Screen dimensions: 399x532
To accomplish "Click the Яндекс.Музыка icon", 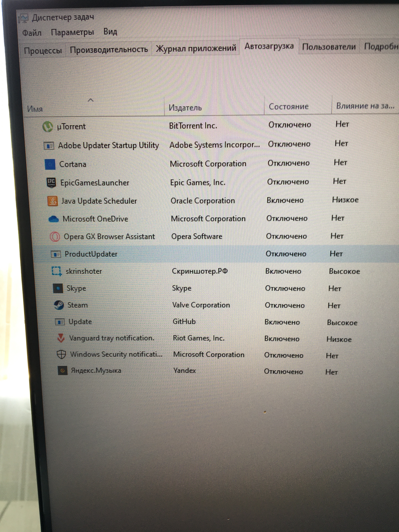I will tap(62, 371).
